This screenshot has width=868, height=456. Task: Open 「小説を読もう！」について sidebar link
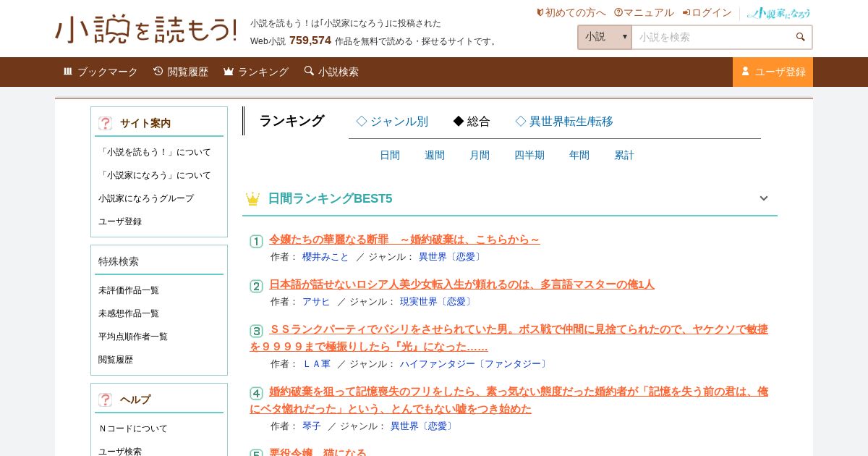155,152
